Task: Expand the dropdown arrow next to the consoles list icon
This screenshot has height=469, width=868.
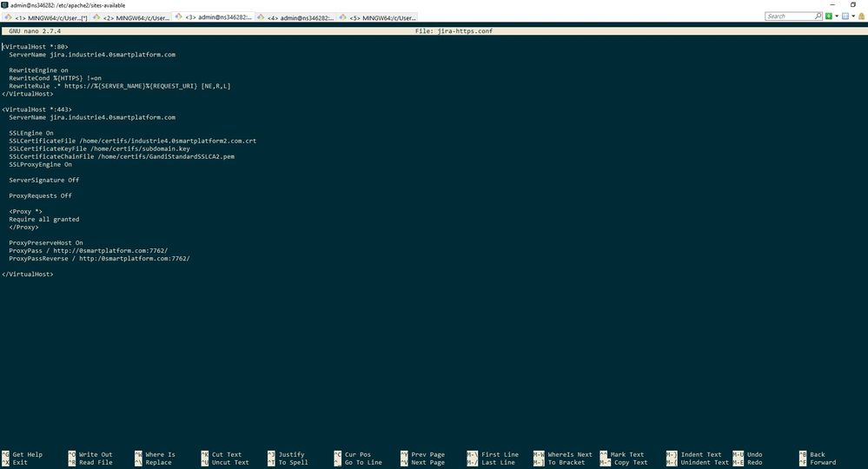Action: coord(853,16)
